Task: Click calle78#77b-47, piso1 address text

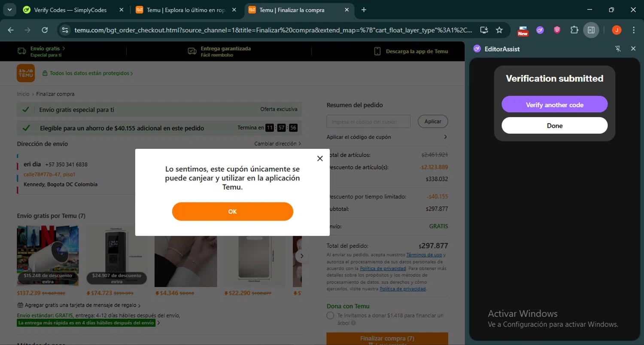Action: (x=49, y=175)
